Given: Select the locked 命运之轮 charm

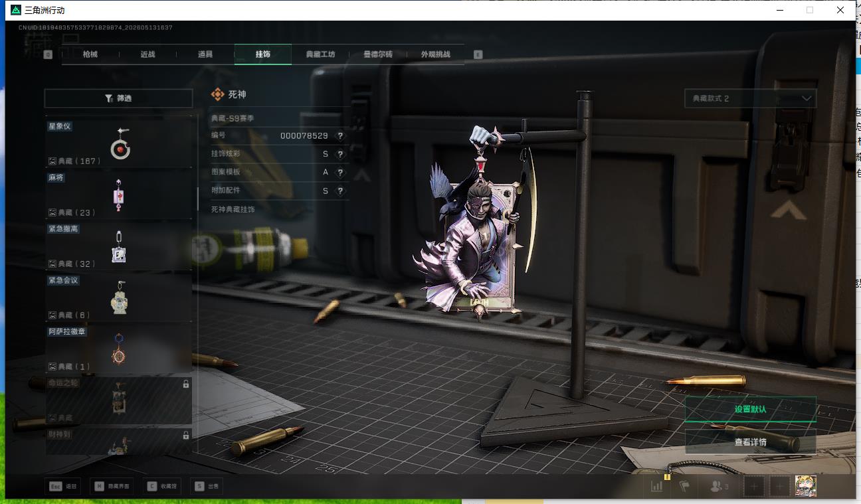Looking at the screenshot, I should (x=119, y=400).
